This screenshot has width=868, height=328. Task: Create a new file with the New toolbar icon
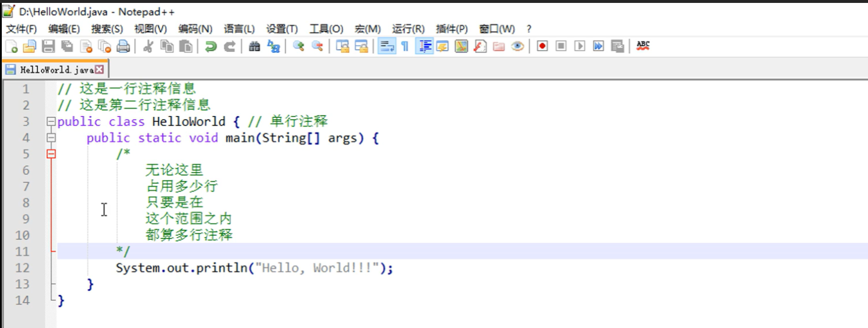pos(11,46)
